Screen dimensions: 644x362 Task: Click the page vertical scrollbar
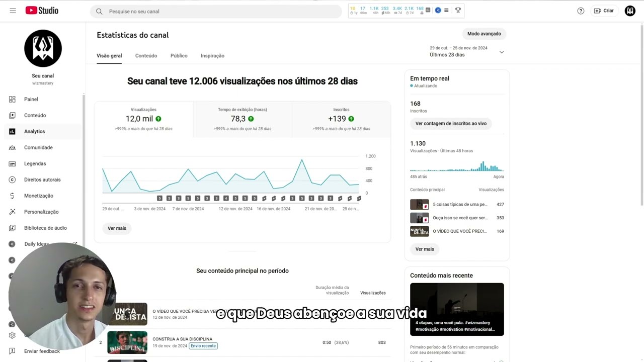click(642, 116)
